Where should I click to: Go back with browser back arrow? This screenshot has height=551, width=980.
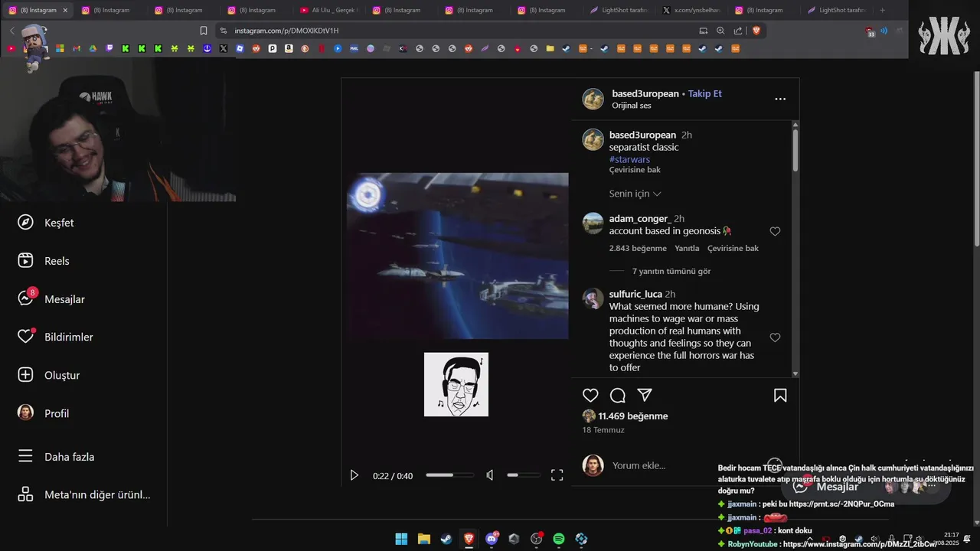[x=12, y=31]
